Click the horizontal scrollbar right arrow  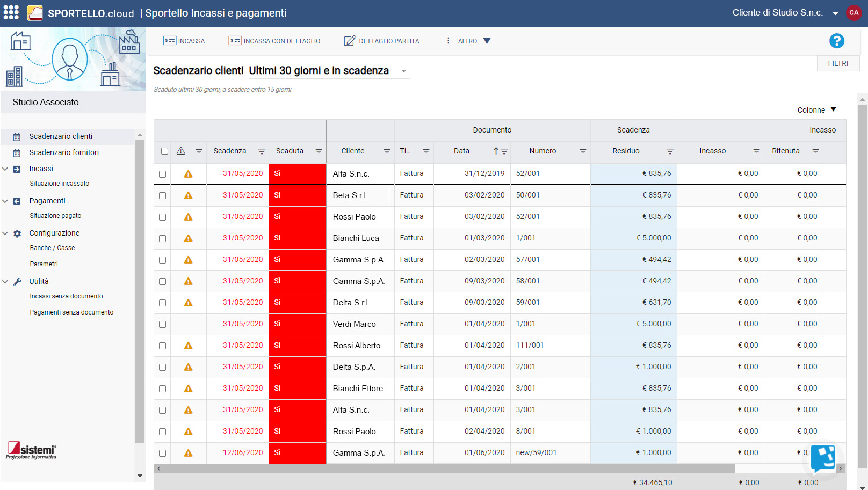tap(841, 469)
